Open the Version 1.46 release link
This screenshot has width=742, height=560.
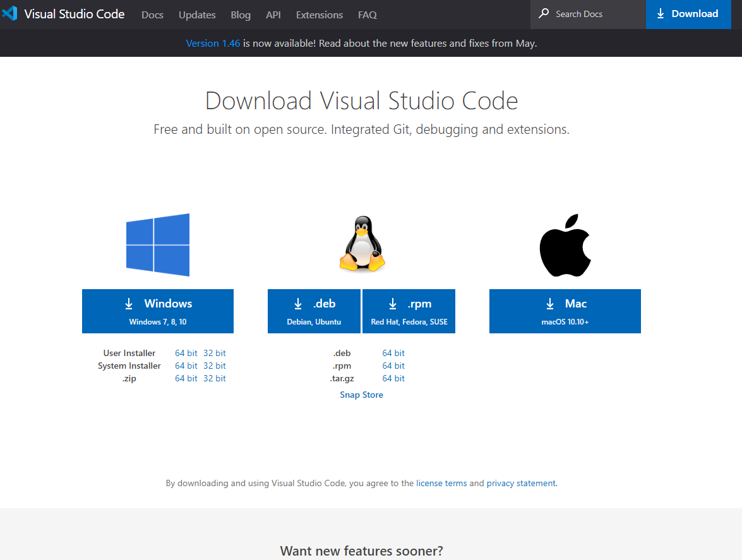(x=213, y=43)
